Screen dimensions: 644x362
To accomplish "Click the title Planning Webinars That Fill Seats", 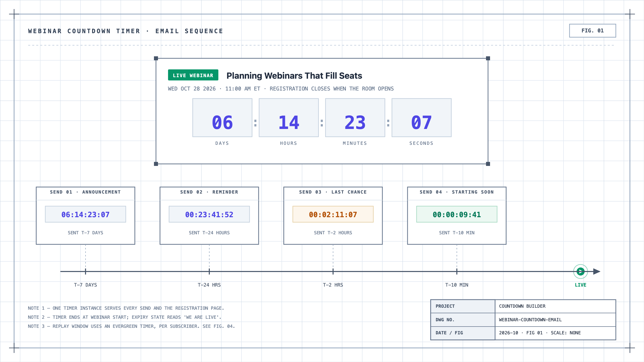I will [294, 76].
